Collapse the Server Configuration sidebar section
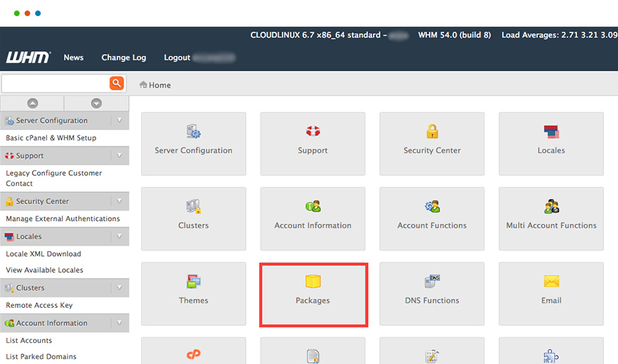 click(x=119, y=121)
